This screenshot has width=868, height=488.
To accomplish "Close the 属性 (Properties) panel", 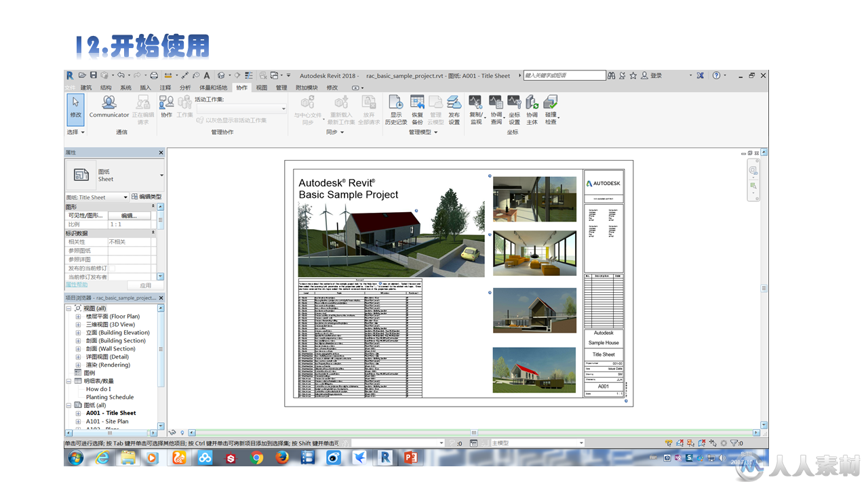I will [161, 152].
